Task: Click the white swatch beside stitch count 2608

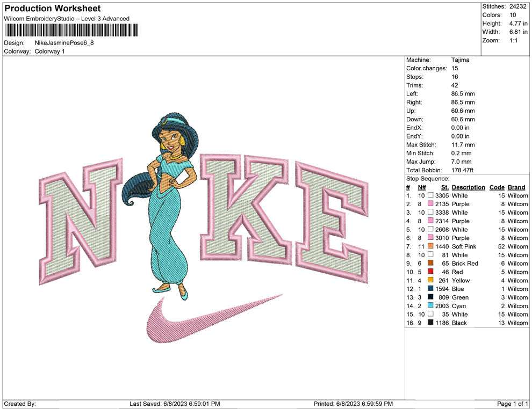Action: tap(430, 229)
